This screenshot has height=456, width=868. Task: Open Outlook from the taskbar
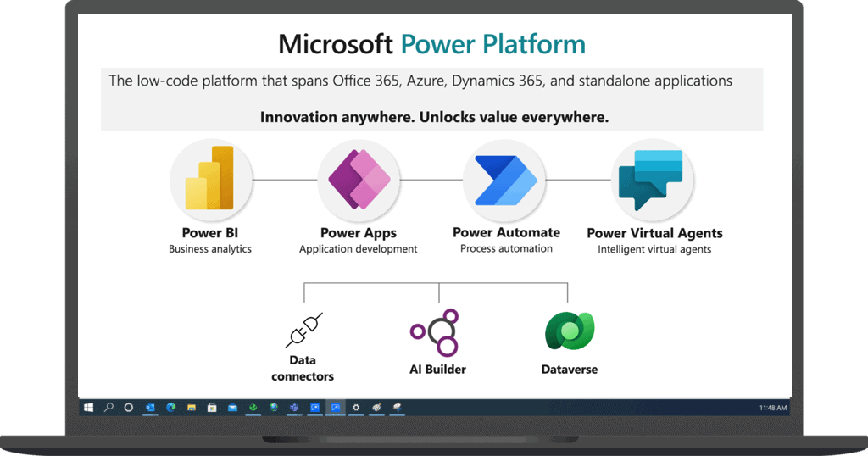(150, 408)
